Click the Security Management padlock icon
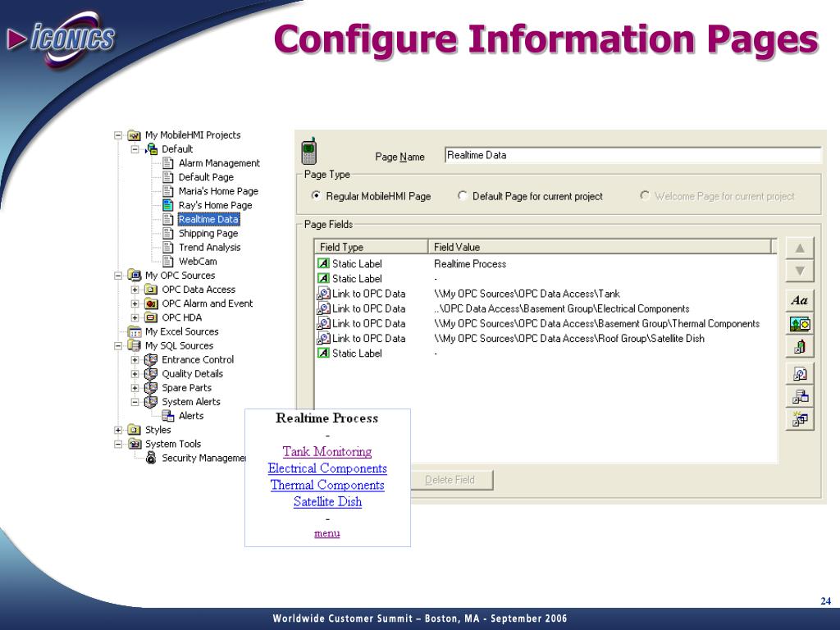 pos(151,458)
